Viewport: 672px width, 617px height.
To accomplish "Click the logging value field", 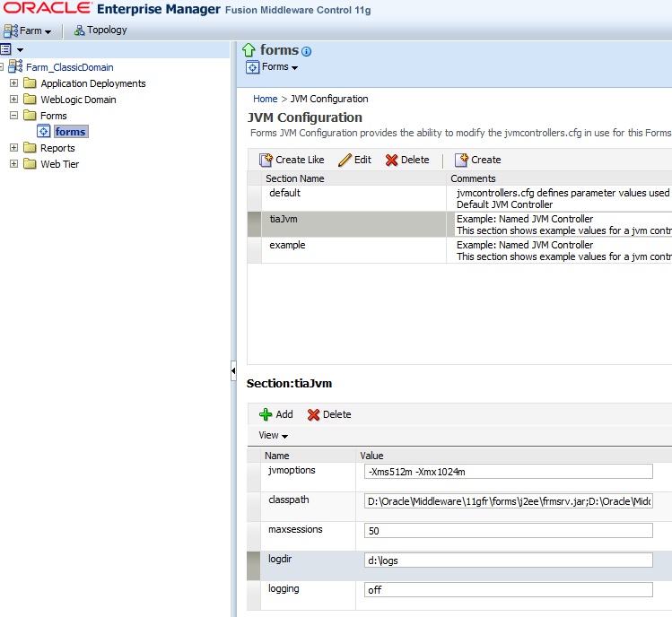I will point(509,589).
